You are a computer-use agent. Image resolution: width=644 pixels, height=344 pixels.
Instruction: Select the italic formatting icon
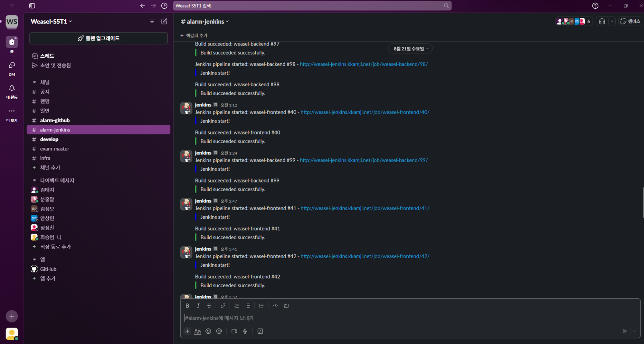click(198, 305)
